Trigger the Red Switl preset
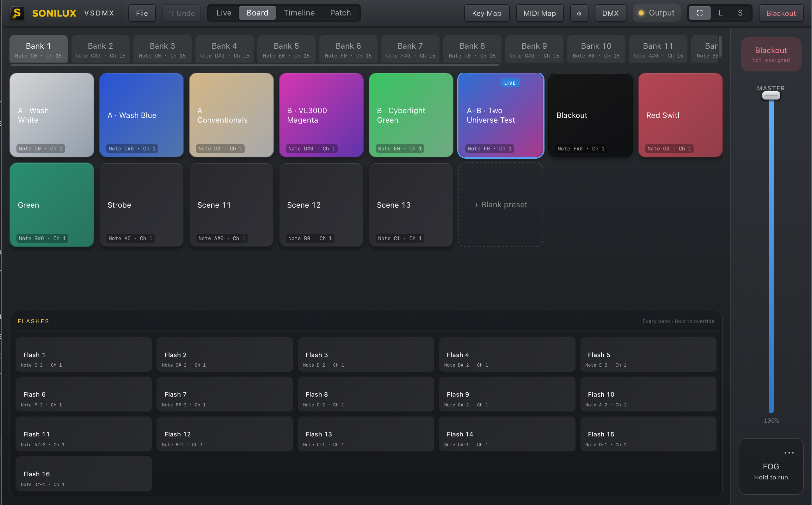812x505 pixels. click(x=680, y=115)
